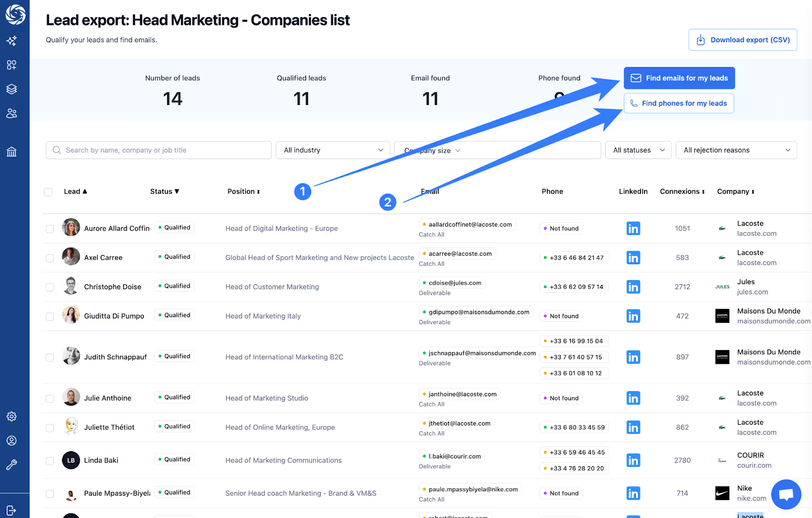Open the bank building icon in sidebar

pyautogui.click(x=12, y=152)
